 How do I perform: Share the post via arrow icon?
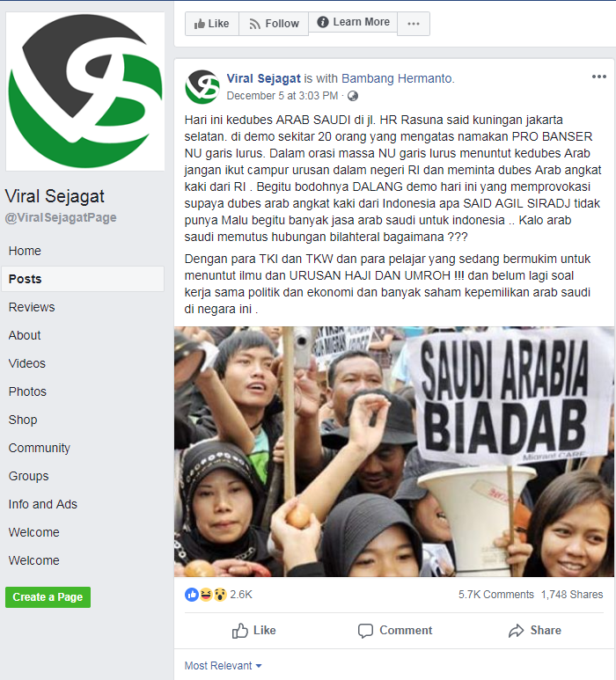[x=535, y=631]
